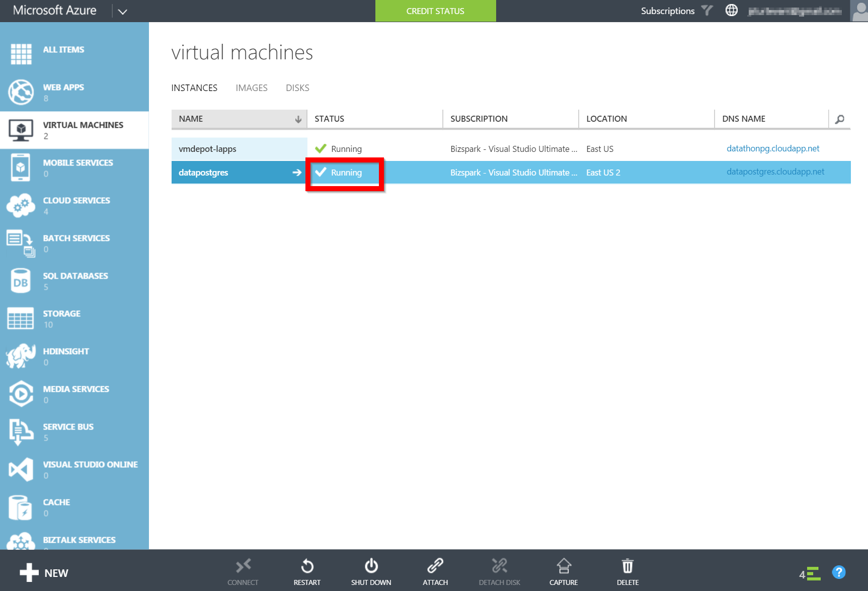Image resolution: width=868 pixels, height=591 pixels.
Task: Open the user account avatar
Action: (859, 11)
